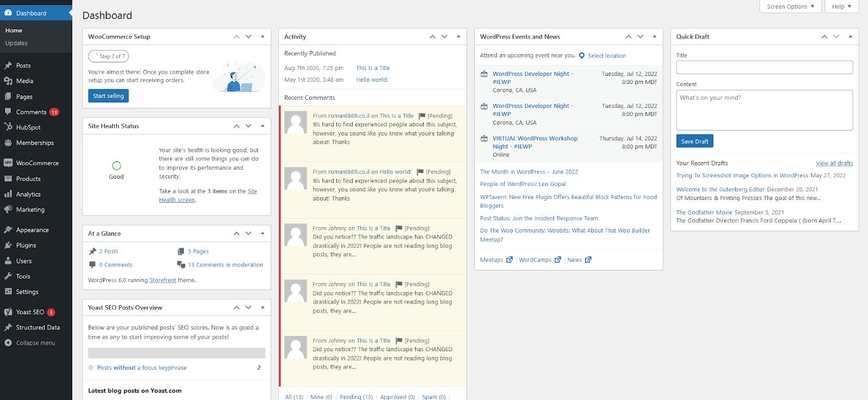Open the Posts pin icon in sidebar
The image size is (868, 400).
(8, 66)
